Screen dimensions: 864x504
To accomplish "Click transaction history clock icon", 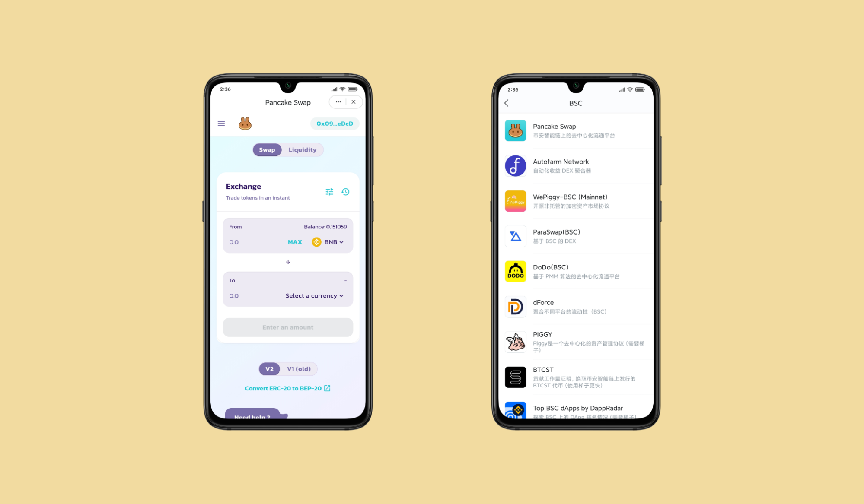I will (x=345, y=192).
